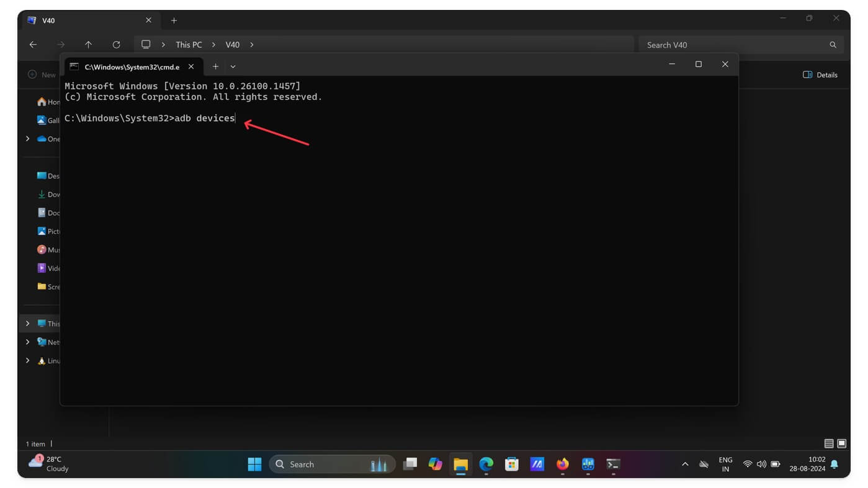
Task: Open Firefox from the taskbar
Action: click(563, 464)
